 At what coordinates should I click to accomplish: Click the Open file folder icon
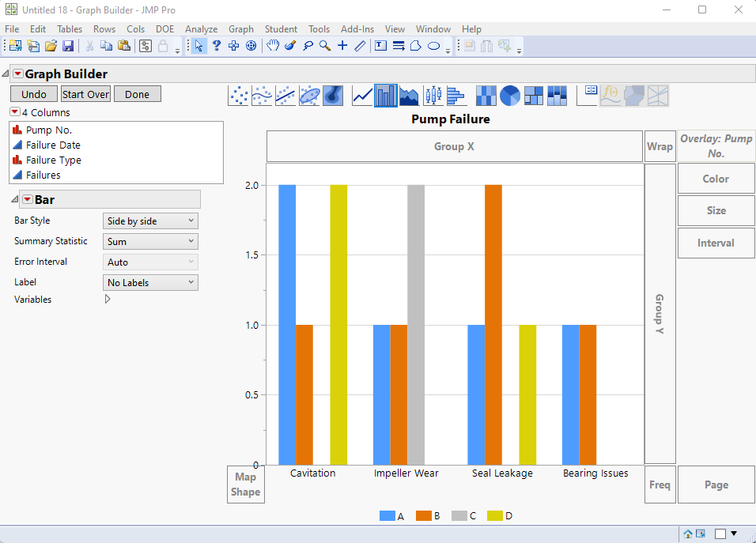[x=51, y=46]
